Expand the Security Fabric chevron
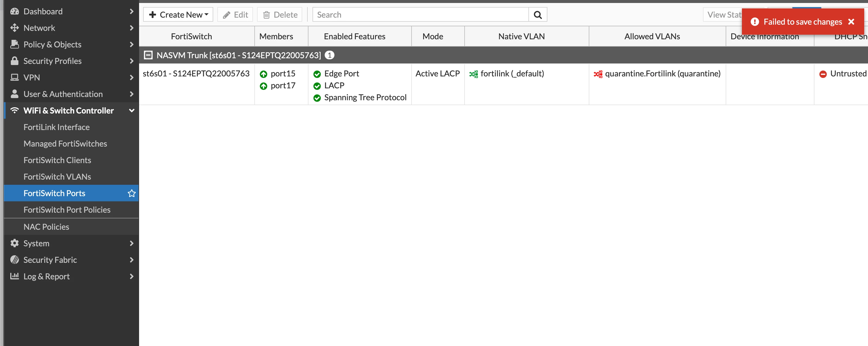Screen dimensions: 868x346 click(132, 260)
